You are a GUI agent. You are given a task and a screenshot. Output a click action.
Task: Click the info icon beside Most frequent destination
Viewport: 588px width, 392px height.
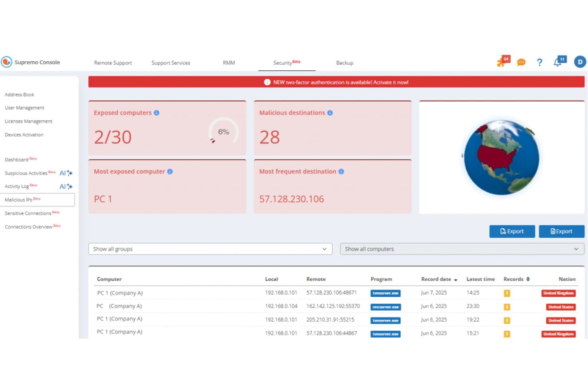coord(341,172)
